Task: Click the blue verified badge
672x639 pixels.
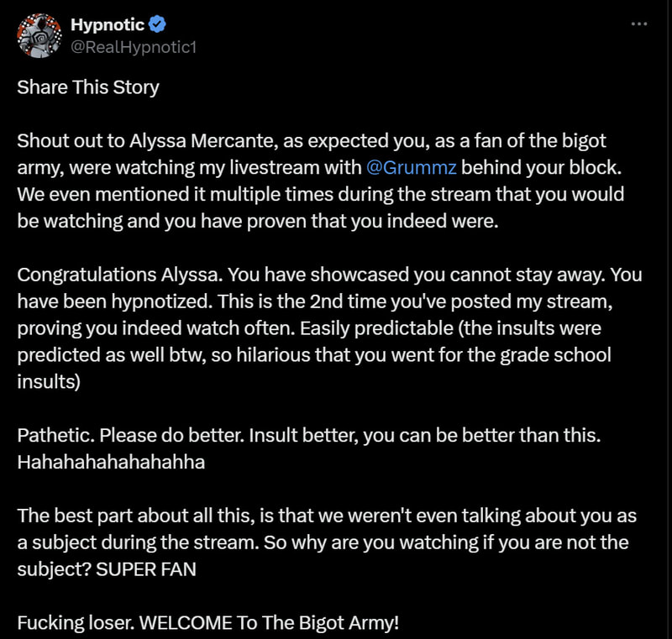Action: click(157, 24)
